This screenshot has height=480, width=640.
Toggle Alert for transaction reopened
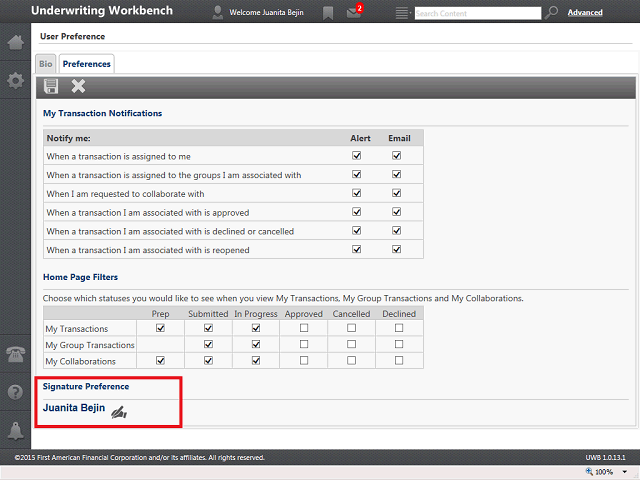pyautogui.click(x=357, y=249)
